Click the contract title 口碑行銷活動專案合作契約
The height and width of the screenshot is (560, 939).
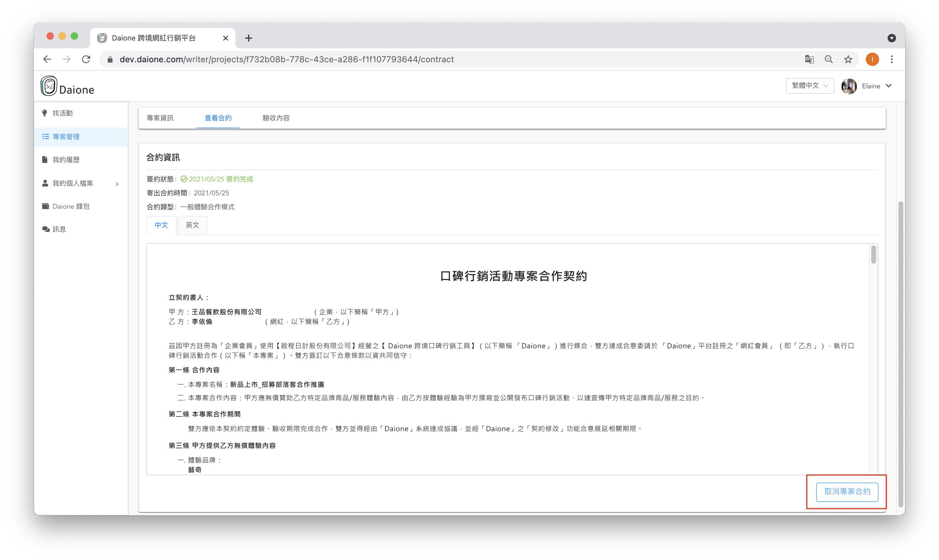pos(513,276)
